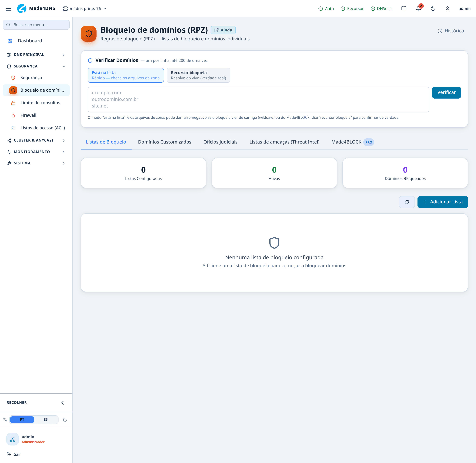Click 'Nenhuma lista de bloqueio configurada' text
476x463 pixels.
tap(274, 257)
